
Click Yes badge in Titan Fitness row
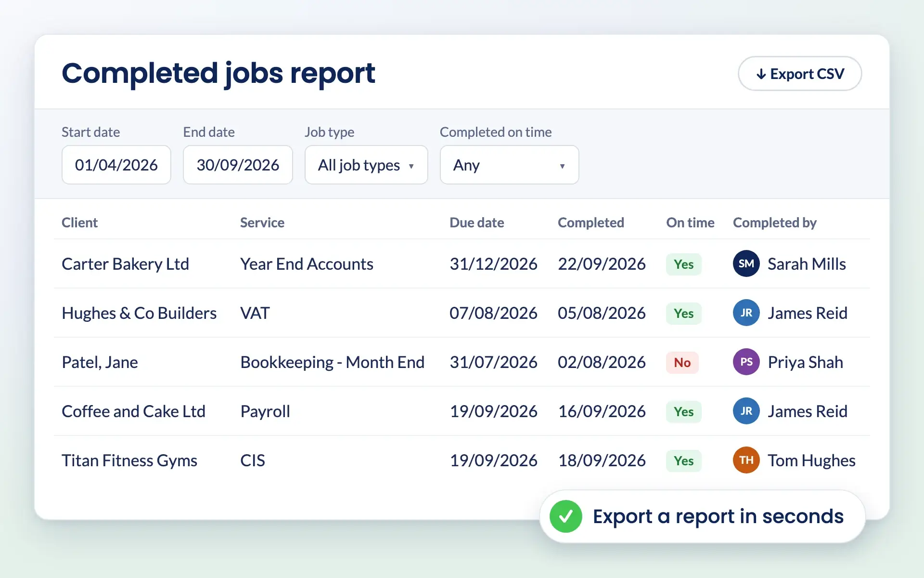click(x=683, y=460)
